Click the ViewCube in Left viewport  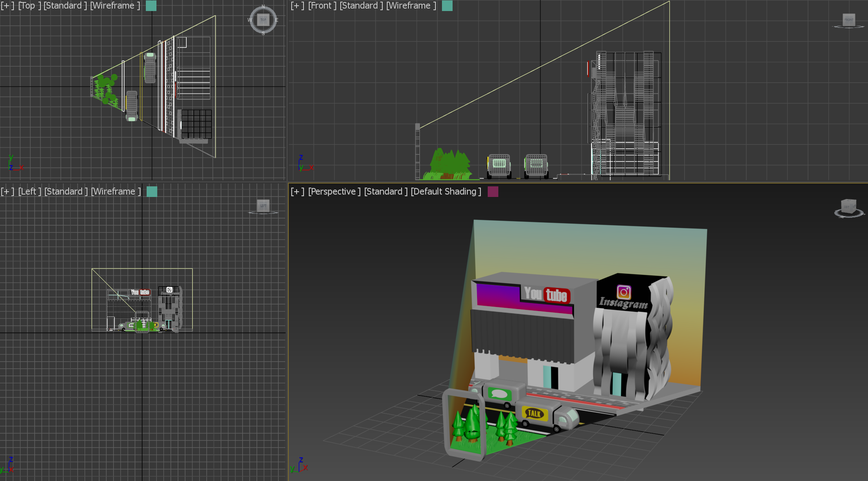[x=263, y=206]
